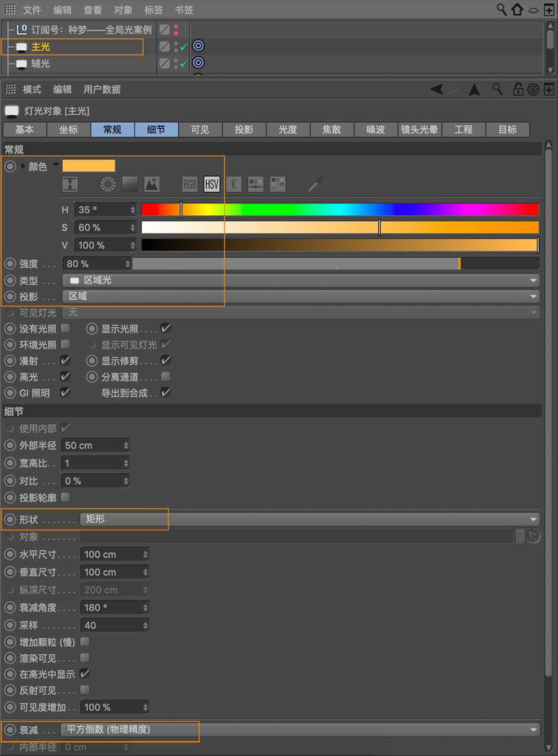Open the color mixer icon
Image resolution: width=558 pixels, height=756 pixels.
pyautogui.click(x=255, y=184)
